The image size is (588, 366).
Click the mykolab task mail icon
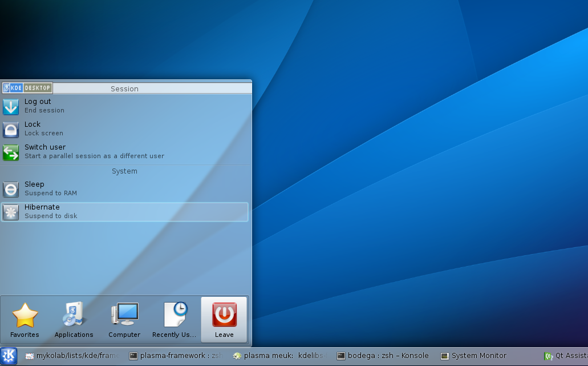point(30,356)
